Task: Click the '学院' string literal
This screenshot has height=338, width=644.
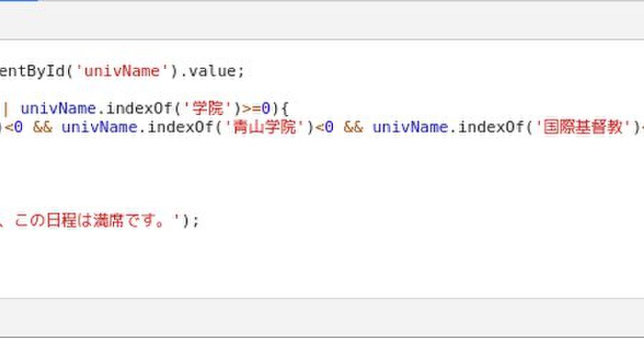Action: (207, 109)
